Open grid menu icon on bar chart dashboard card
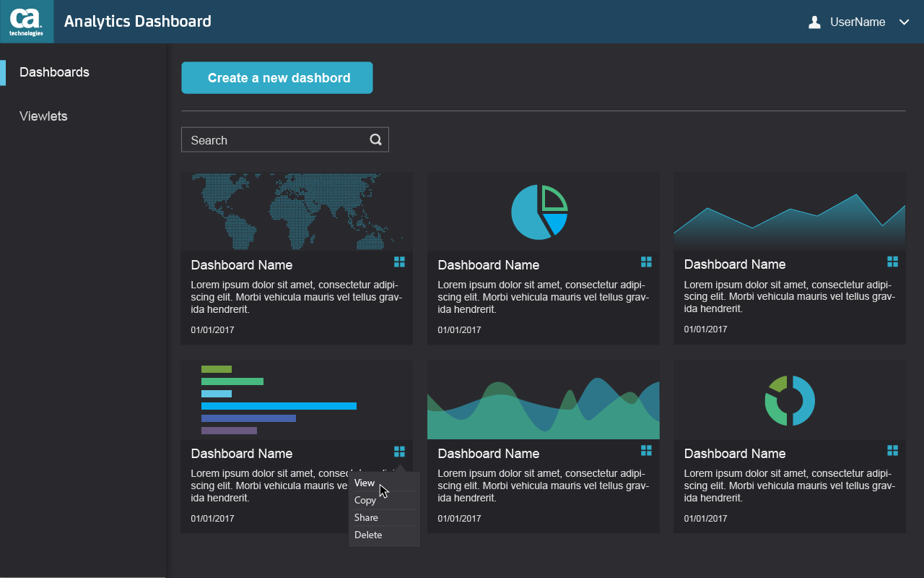This screenshot has height=578, width=924. 399,452
